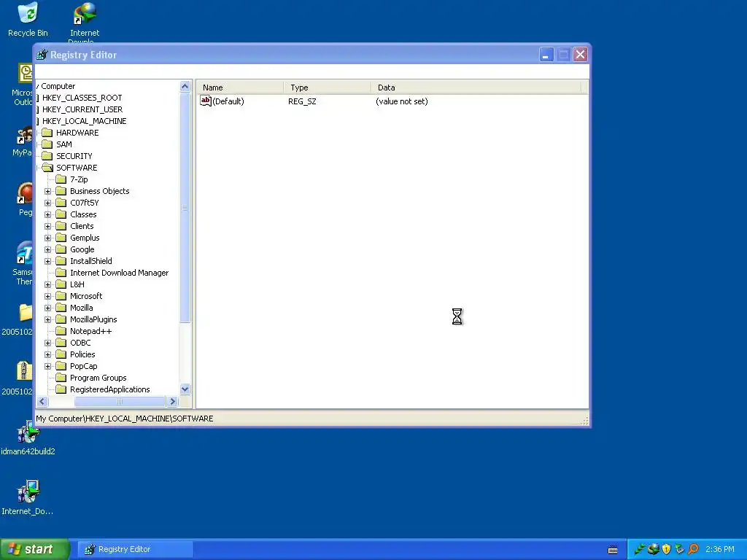The image size is (747, 560).
Task: Click the green arrow tray icon
Action: (640, 550)
